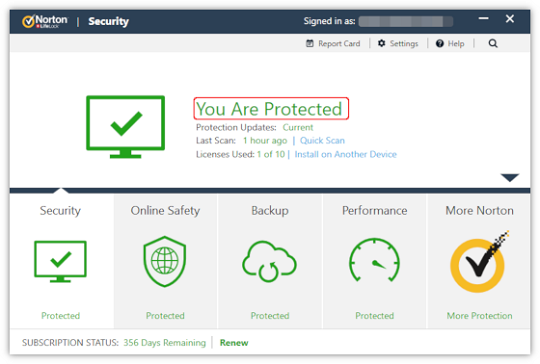Screen dimensions: 540x364
Task: Click the Backup cloud icon
Action: 269,261
